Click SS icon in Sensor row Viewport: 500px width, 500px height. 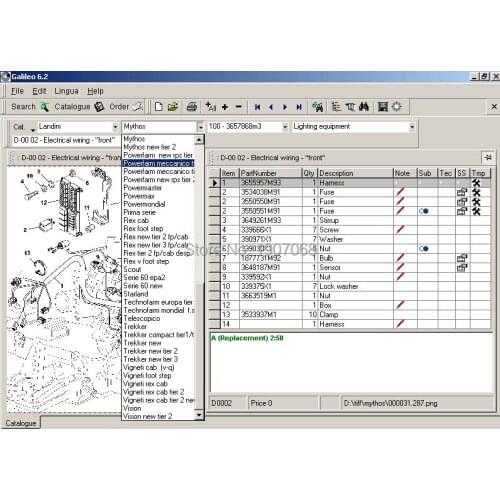[462, 267]
